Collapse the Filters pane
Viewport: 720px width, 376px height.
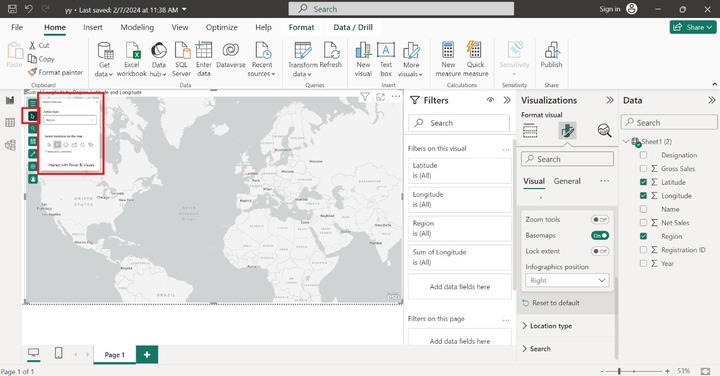(507, 100)
